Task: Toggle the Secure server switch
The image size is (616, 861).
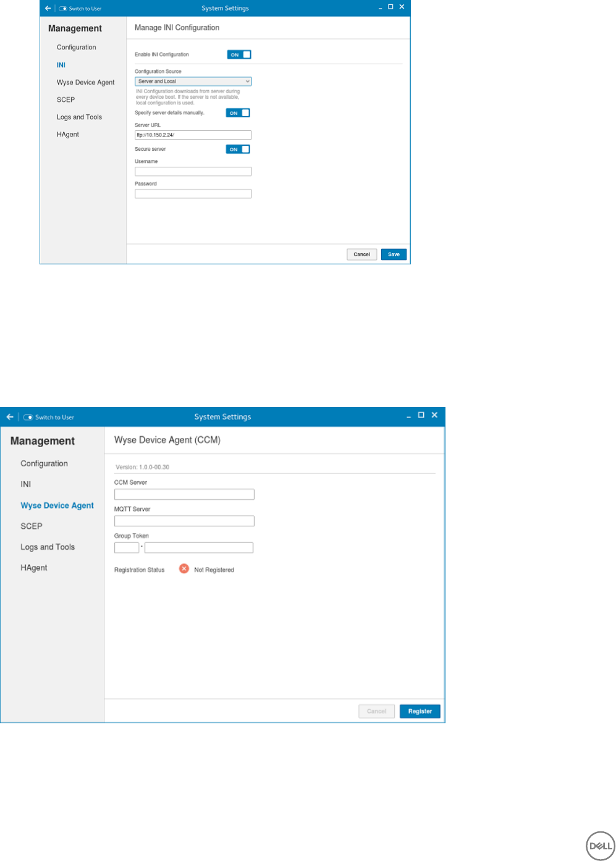Action: [238, 149]
